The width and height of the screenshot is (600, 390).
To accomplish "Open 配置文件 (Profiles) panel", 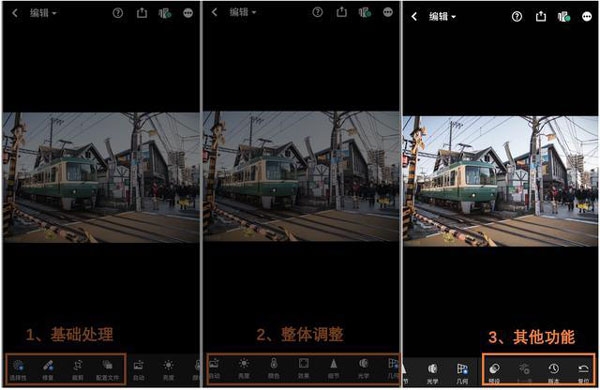I will click(108, 370).
